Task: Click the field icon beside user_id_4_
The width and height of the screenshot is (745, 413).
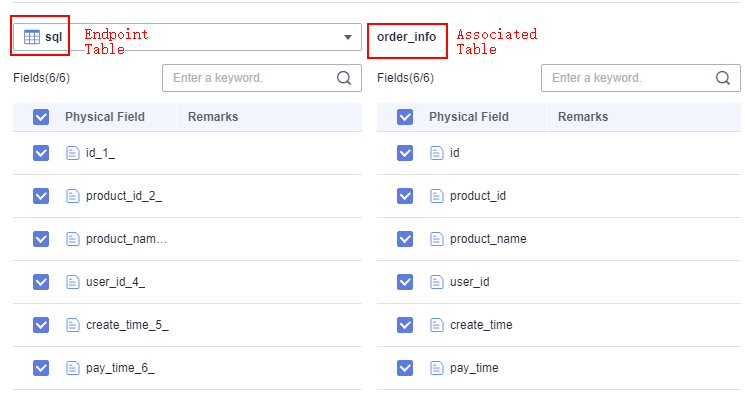Action: (x=72, y=282)
